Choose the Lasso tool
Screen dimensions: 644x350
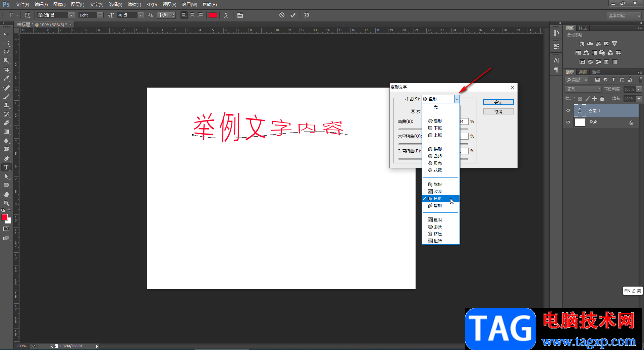pos(6,52)
